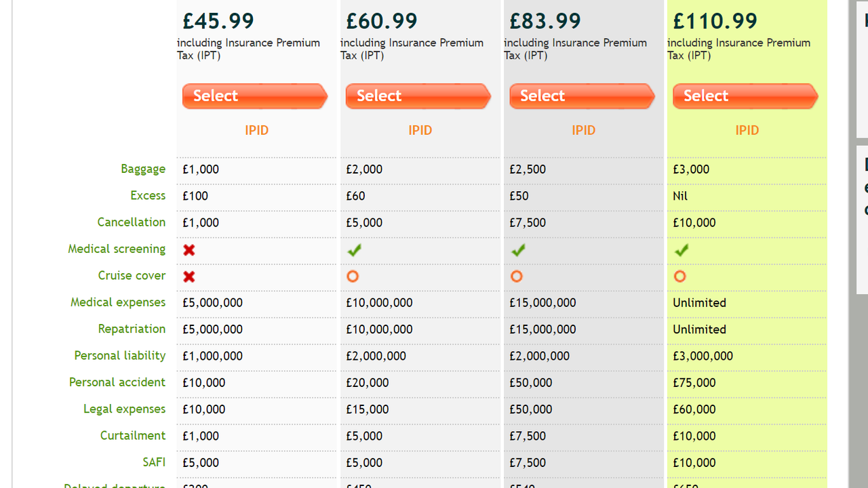This screenshot has height=488, width=868.
Task: Select the £45.99 insurance plan
Action: pyautogui.click(x=254, y=96)
